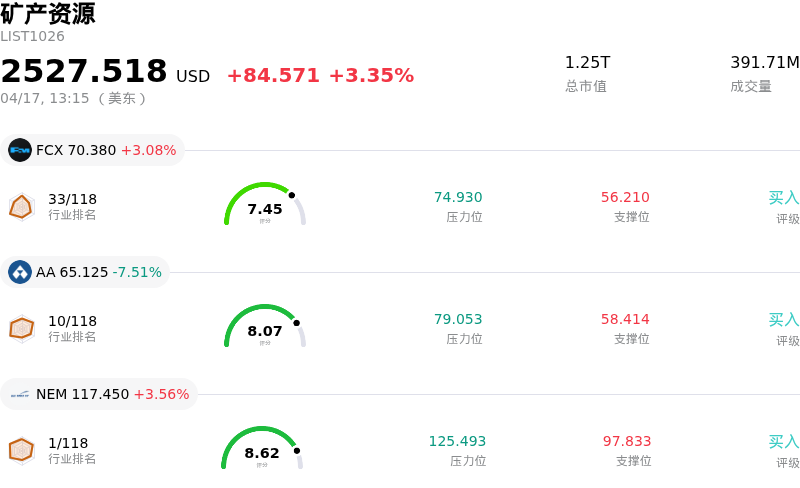This screenshot has width=800, height=488.
Task: Open AA industry rank radar icon
Action: [21, 328]
